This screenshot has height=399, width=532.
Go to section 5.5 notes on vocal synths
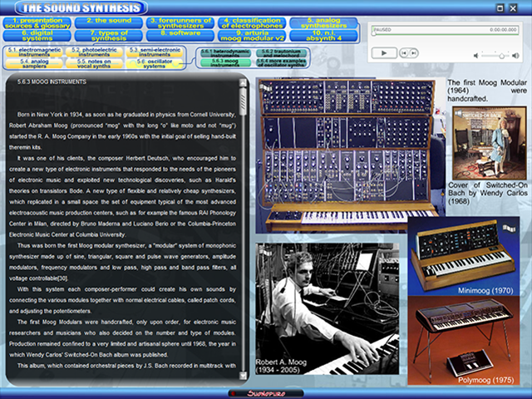(x=94, y=63)
